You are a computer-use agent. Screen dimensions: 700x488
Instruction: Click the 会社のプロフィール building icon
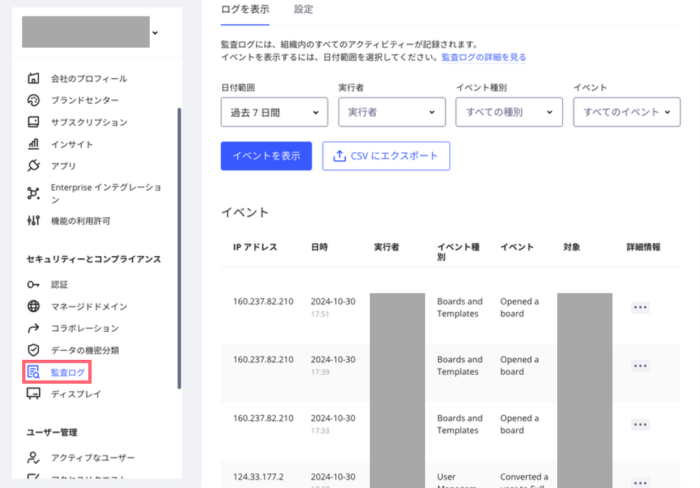33,78
